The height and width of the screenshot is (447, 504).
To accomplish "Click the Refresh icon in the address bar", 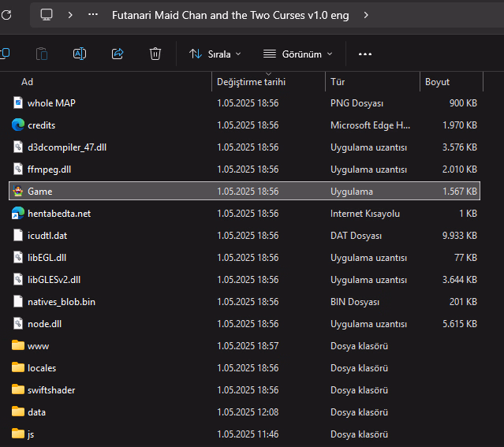I will tap(6, 15).
